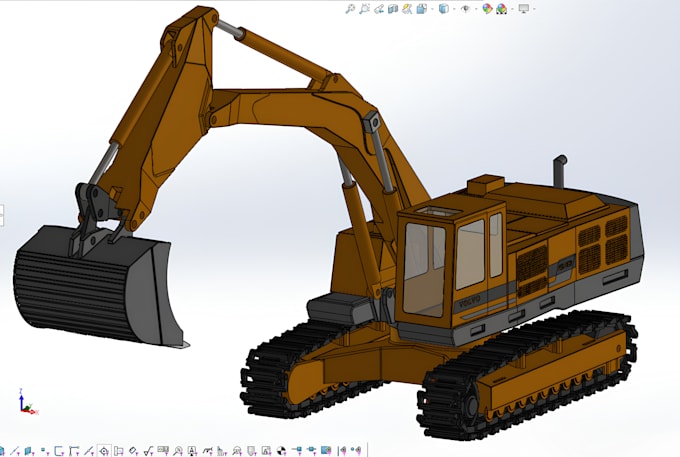Viewport: 680px width, 457px height.
Task: Expand the Apply Scene dropdown arrow
Action: (x=512, y=9)
